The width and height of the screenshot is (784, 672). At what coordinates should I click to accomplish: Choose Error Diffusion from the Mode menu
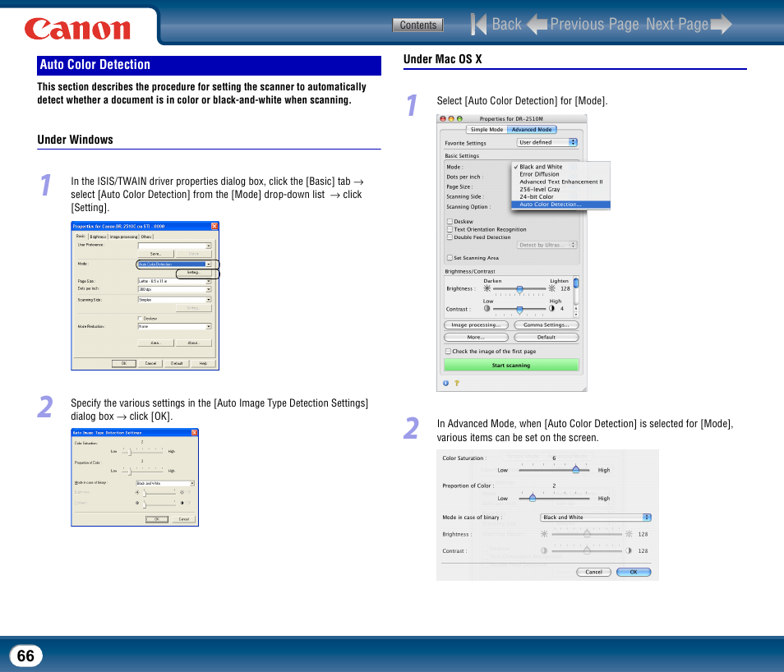560,174
